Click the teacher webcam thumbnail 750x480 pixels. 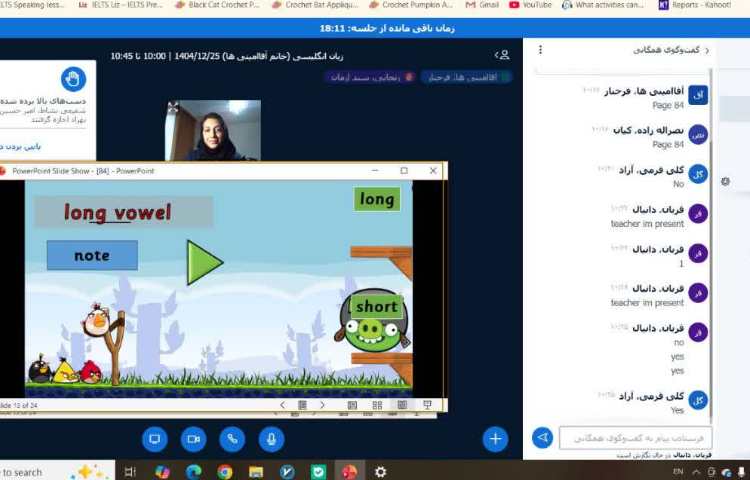[x=213, y=130]
